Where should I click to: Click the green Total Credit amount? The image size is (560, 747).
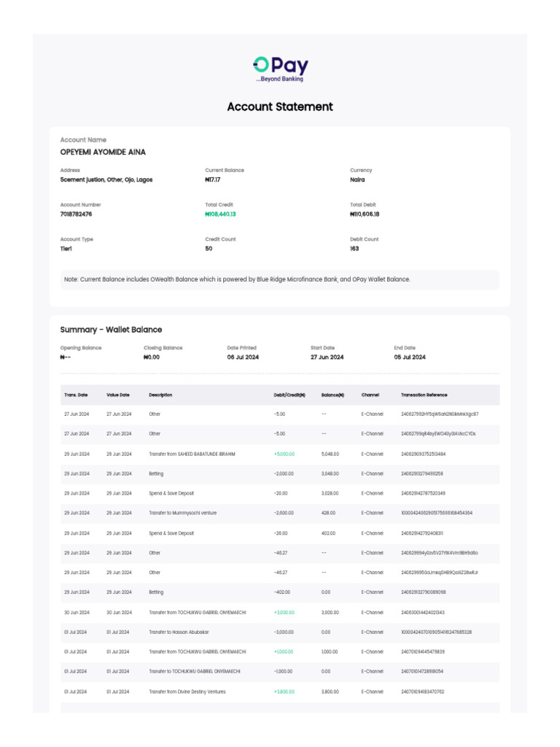(220, 214)
